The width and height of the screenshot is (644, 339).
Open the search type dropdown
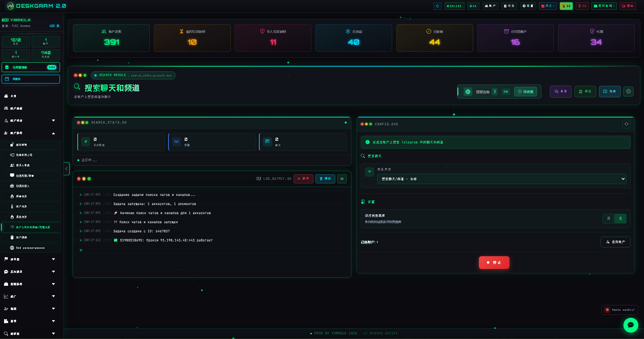click(501, 179)
